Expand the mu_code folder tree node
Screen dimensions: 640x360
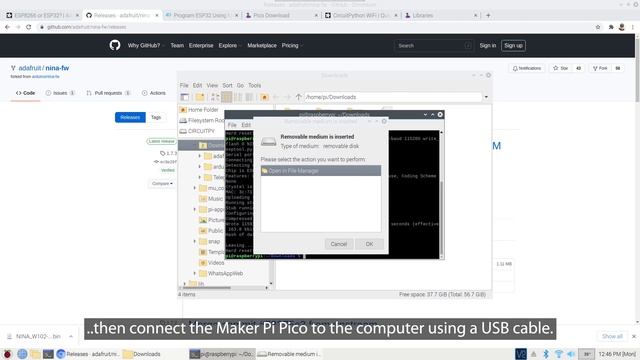pos(195,188)
